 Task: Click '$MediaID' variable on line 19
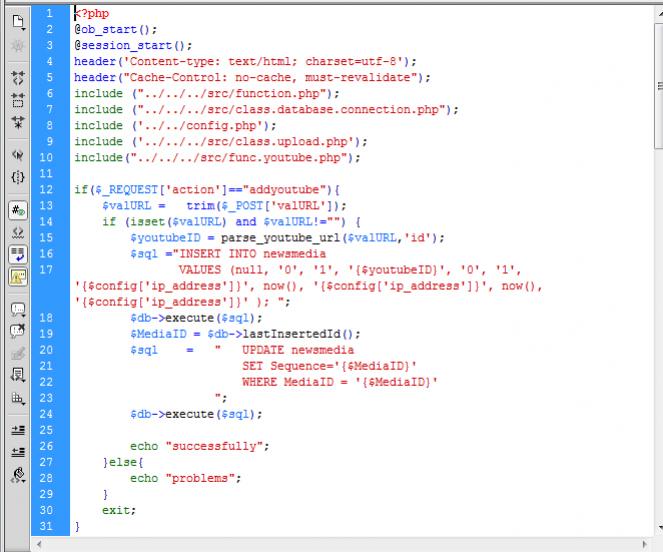158,334
